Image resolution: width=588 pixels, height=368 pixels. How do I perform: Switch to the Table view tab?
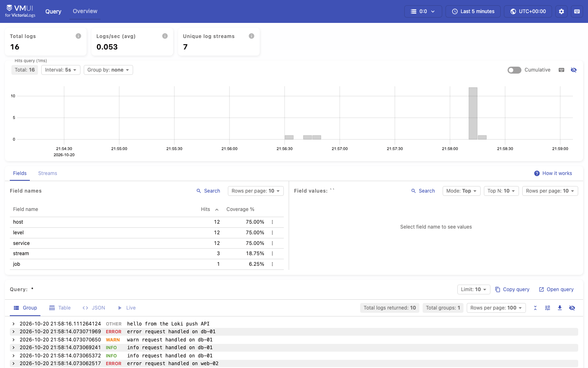click(60, 308)
